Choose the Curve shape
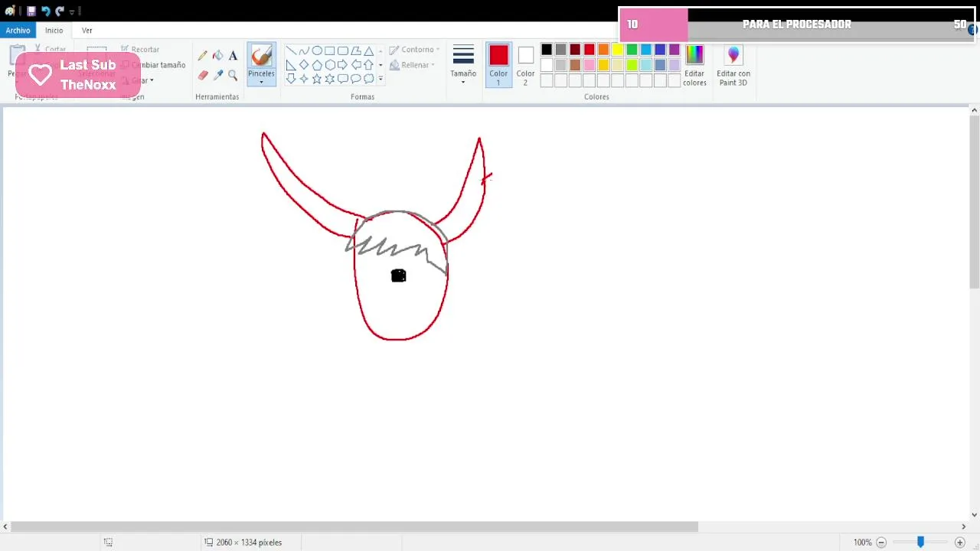 point(304,51)
